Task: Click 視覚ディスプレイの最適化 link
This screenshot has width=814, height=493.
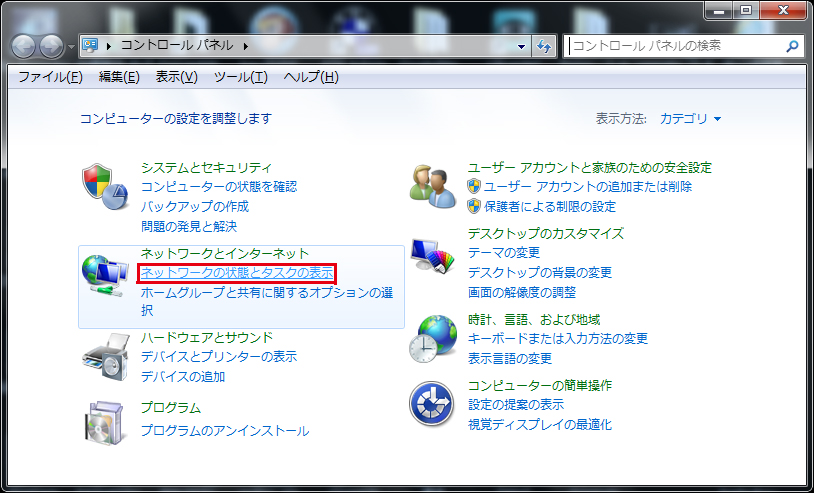Action: pyautogui.click(x=539, y=424)
